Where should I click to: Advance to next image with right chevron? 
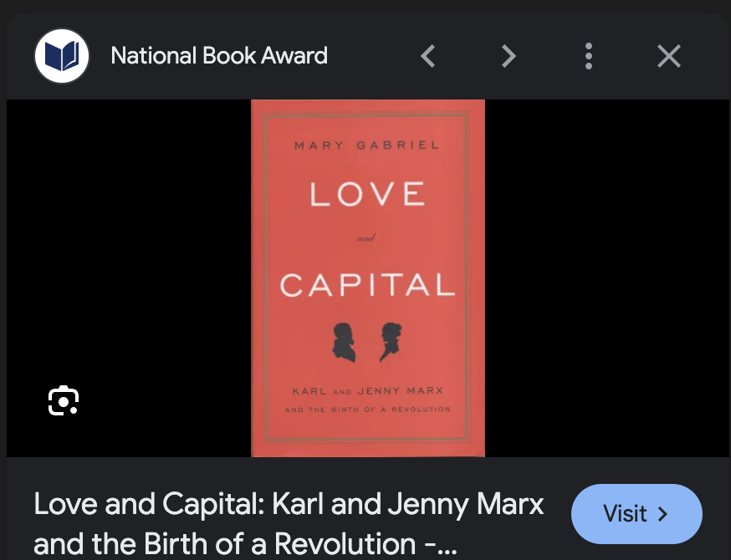point(509,56)
